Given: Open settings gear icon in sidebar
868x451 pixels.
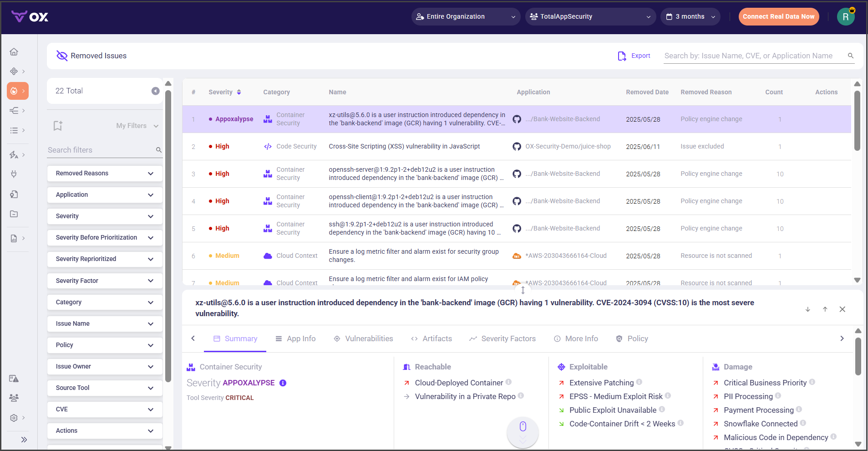Looking at the screenshot, I should tap(14, 418).
